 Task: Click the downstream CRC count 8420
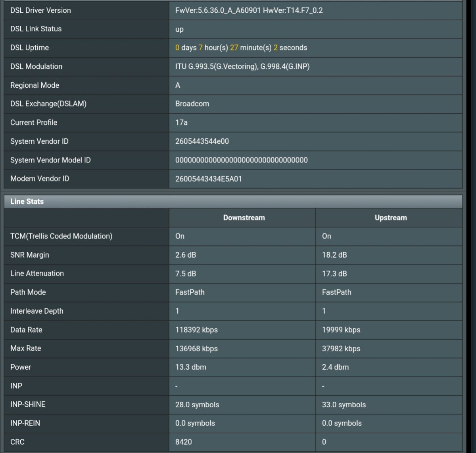click(x=184, y=442)
